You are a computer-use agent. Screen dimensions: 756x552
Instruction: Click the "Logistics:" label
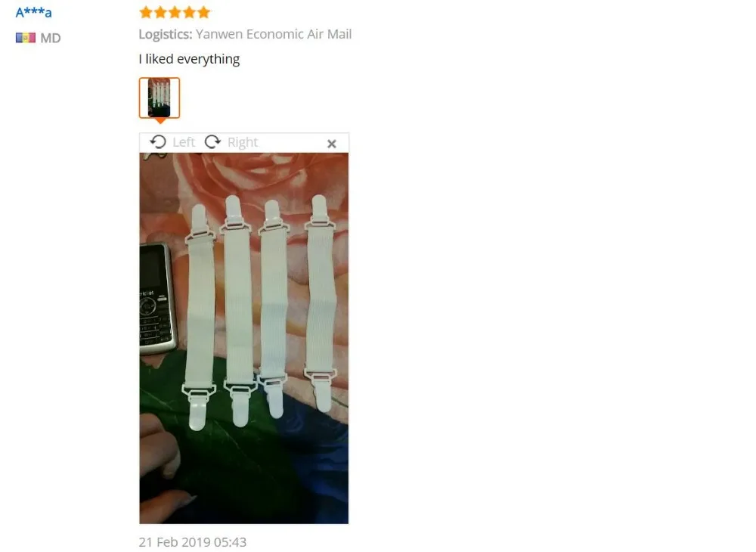point(166,34)
